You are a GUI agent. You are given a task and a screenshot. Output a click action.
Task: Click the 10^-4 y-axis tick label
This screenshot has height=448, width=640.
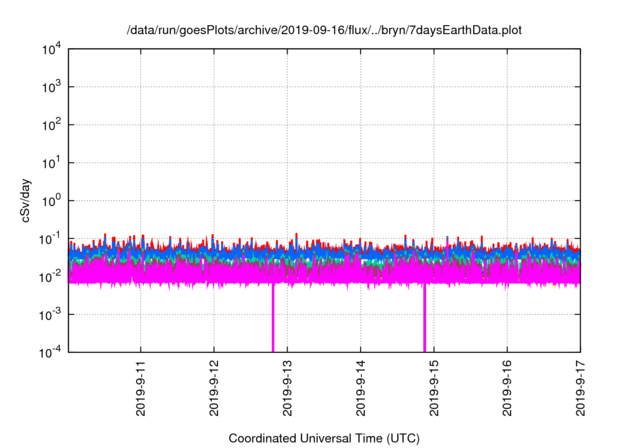50,352
